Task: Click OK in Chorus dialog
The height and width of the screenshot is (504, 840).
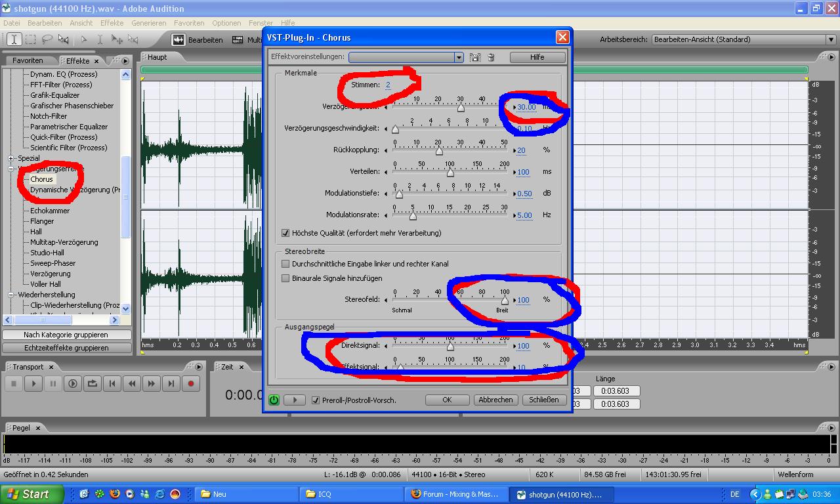Action: click(447, 400)
